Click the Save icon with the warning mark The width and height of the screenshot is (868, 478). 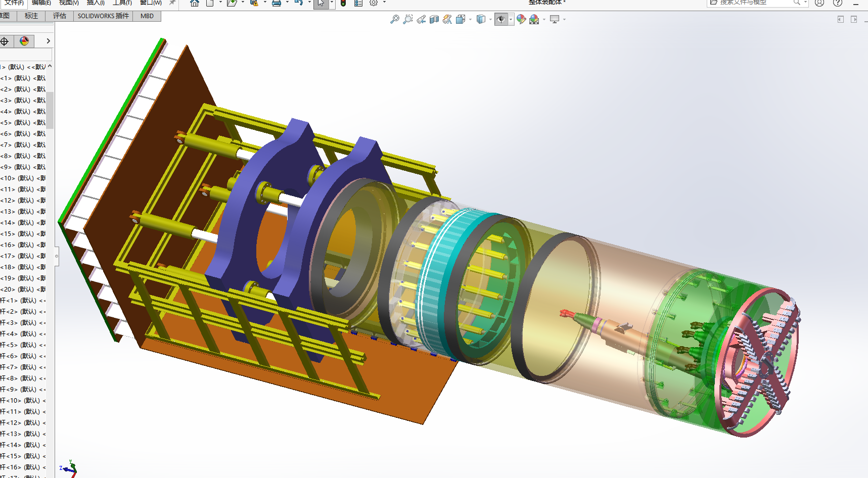tap(254, 3)
